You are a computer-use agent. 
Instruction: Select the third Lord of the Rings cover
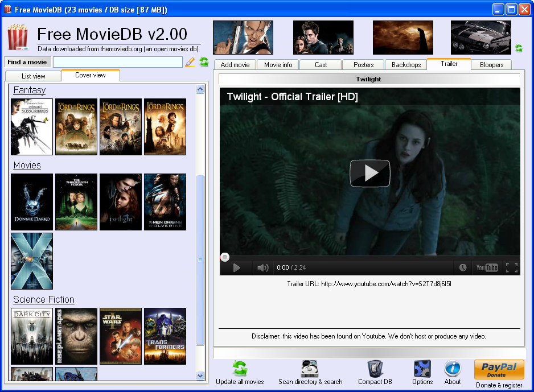click(x=165, y=127)
